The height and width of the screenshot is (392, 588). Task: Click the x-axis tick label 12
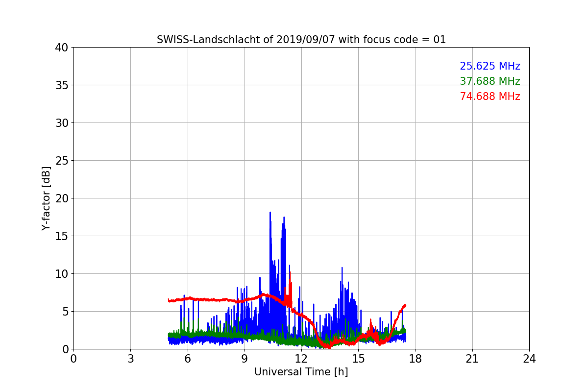click(x=301, y=359)
